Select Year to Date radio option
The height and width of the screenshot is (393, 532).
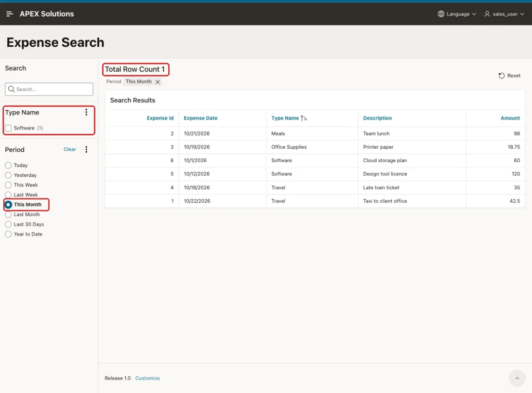(8, 234)
